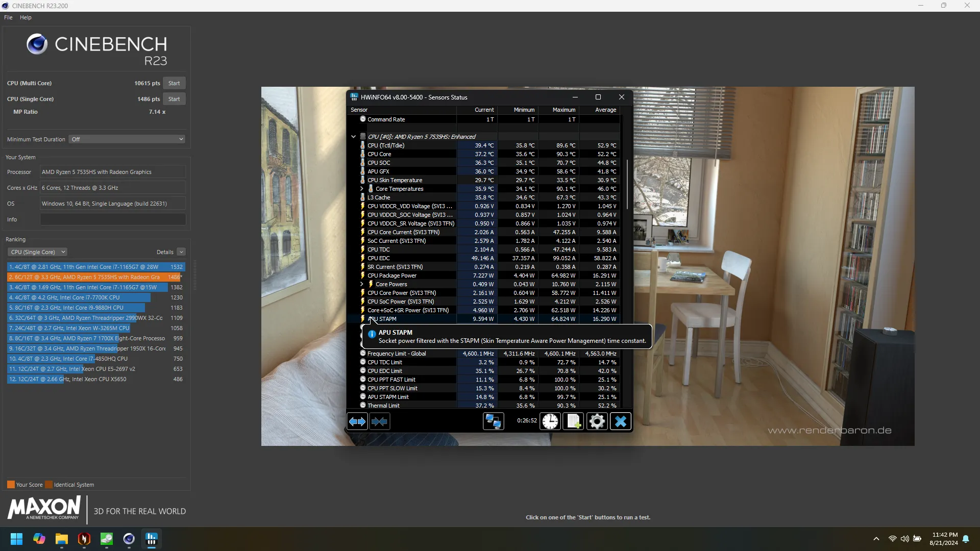980x551 pixels.
Task: Click the info icon in APU STAPM tooltip
Action: point(372,334)
